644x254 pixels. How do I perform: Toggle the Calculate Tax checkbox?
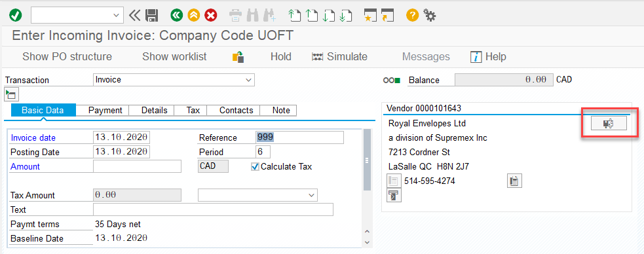(x=255, y=166)
